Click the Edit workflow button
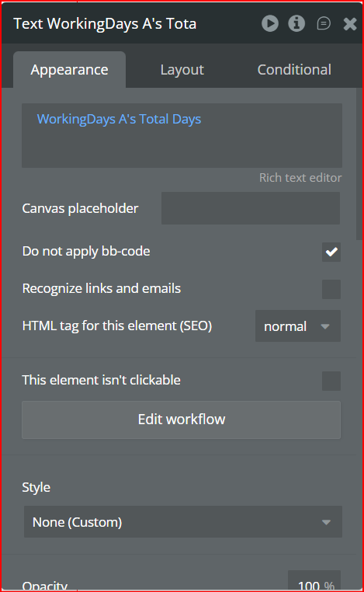364x592 pixels. click(181, 420)
